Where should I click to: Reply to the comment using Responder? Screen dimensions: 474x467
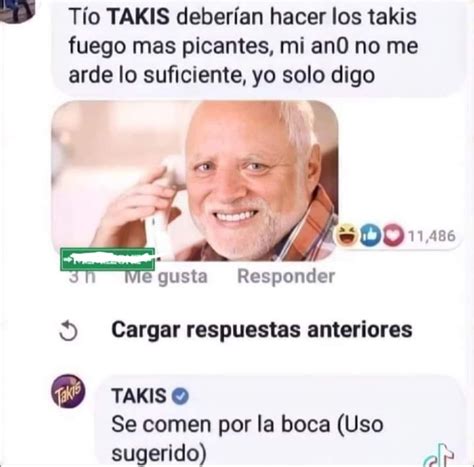pos(286,276)
